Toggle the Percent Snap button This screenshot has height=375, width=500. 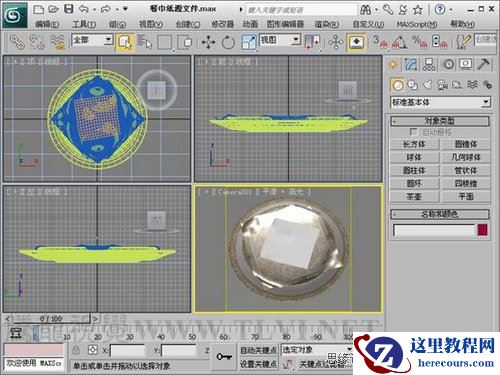pos(419,42)
